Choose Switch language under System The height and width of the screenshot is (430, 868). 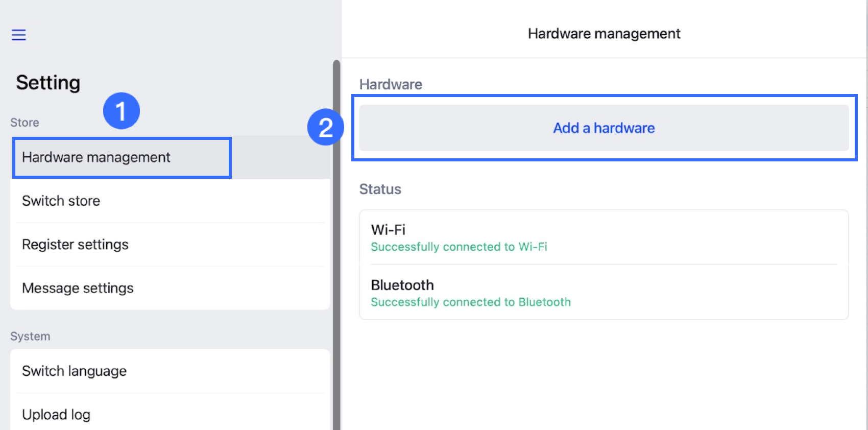(75, 371)
